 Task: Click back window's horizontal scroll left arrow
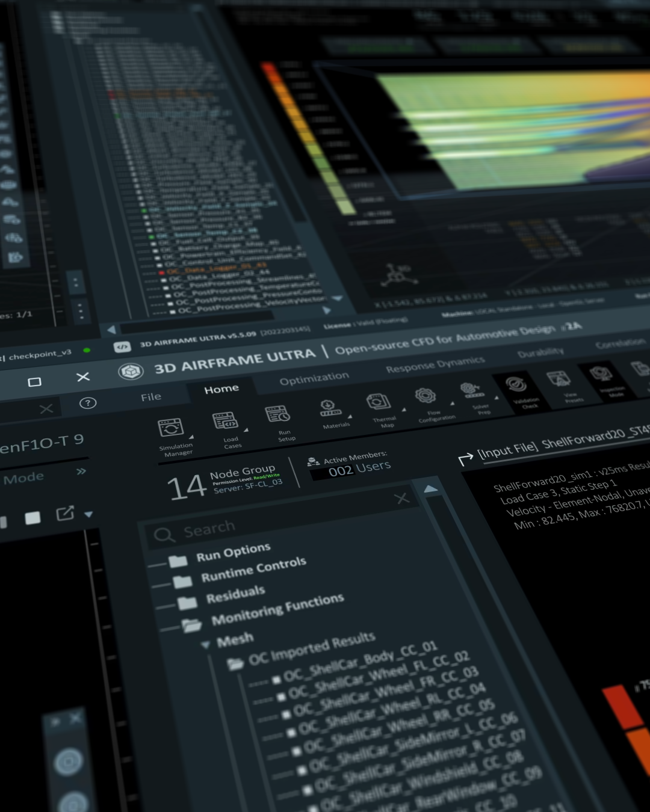click(x=111, y=330)
